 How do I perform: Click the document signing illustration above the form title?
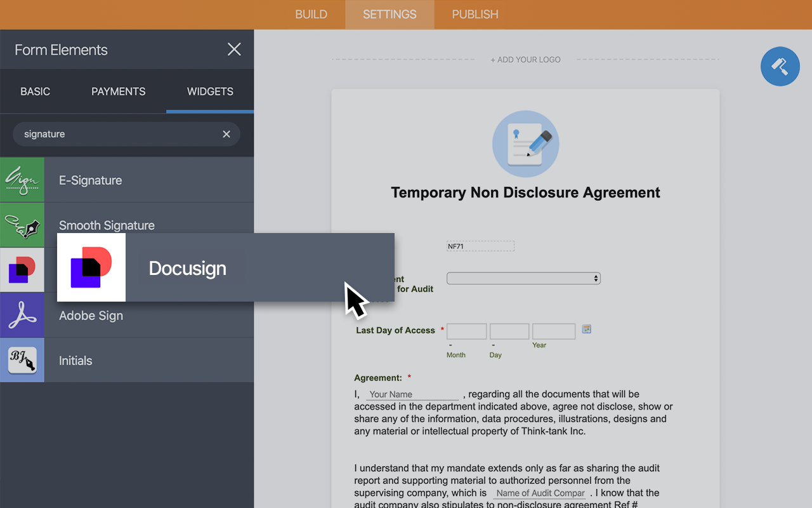tap(525, 144)
